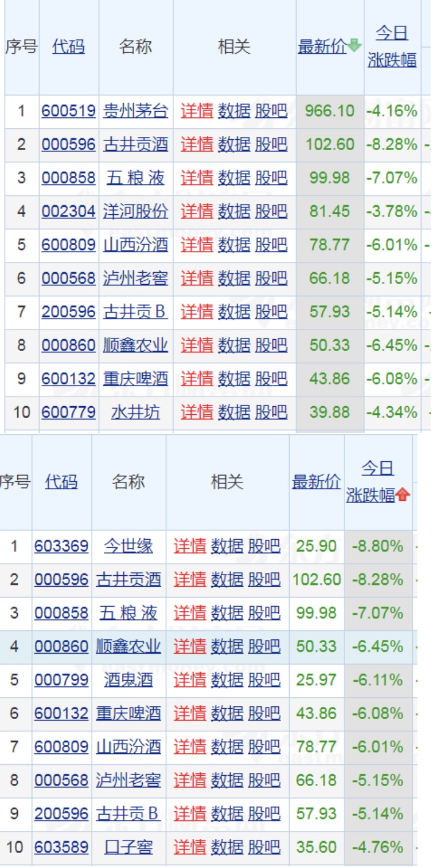Open 详情 for 口子窖
The image size is (445, 868).
pyautogui.click(x=190, y=847)
